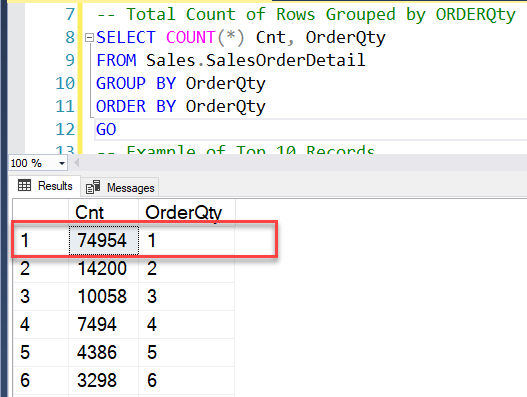The width and height of the screenshot is (527, 397).
Task: Collapse the SELECT statement outline toggle
Action: click(x=89, y=37)
